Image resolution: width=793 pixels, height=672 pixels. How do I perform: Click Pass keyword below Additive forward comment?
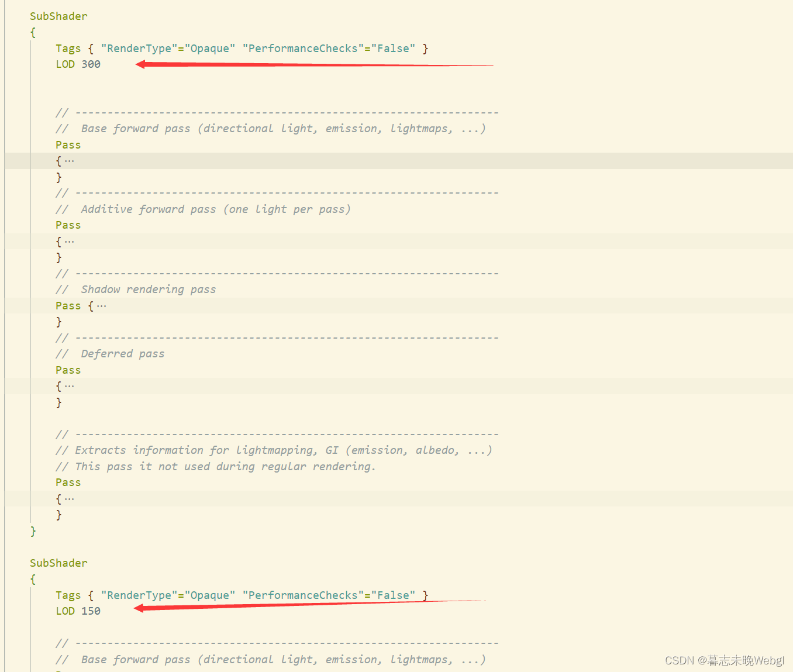point(68,225)
